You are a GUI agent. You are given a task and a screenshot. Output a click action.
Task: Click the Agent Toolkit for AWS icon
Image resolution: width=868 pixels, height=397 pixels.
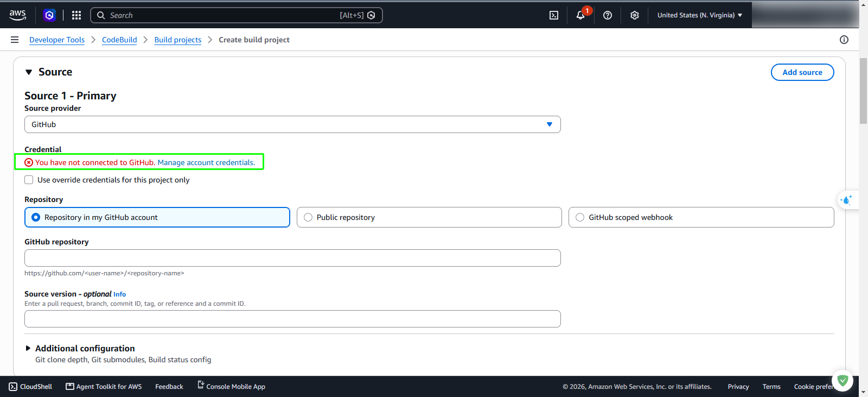pos(70,387)
